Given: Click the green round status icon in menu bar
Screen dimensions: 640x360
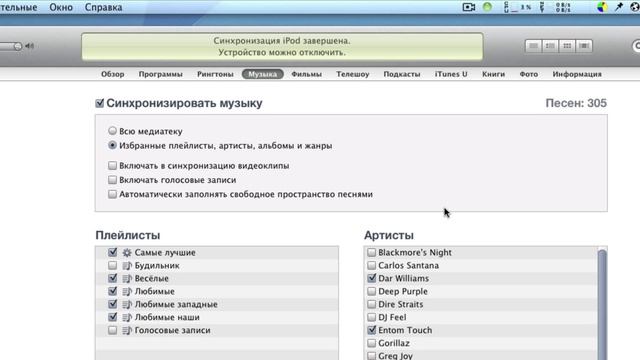Looking at the screenshot, I should click(487, 7).
